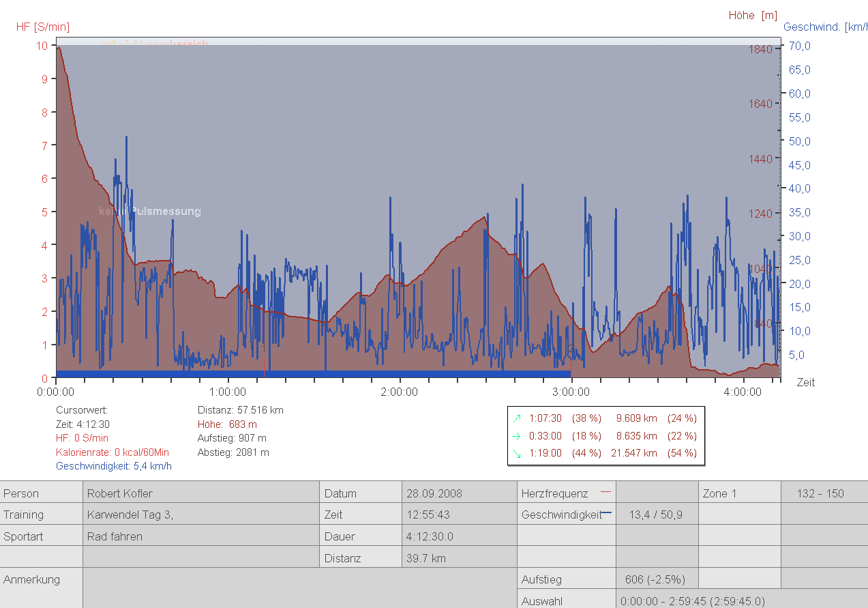Click the Herzfrequenz label cell
This screenshot has width=868, height=608.
[566, 493]
